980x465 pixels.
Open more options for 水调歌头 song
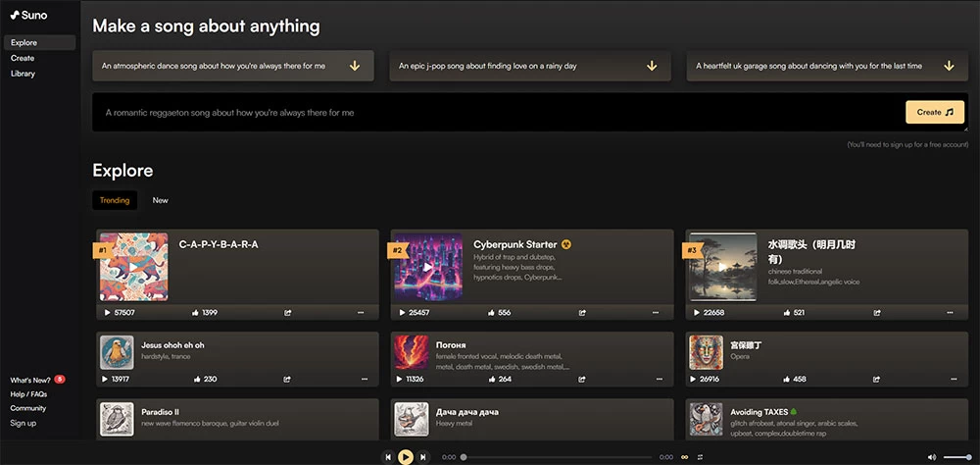pos(949,312)
